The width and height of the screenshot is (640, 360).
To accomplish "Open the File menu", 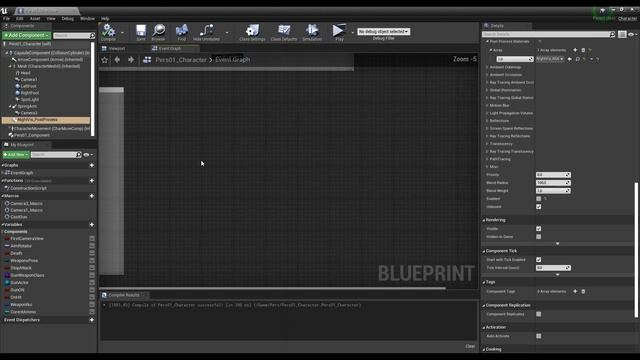I will pyautogui.click(x=6, y=18).
